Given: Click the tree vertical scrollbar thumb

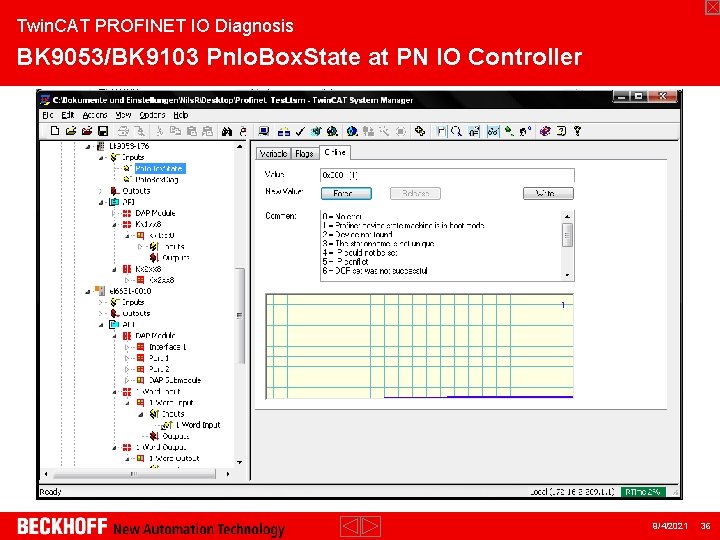Looking at the screenshot, I should pyautogui.click(x=240, y=315).
